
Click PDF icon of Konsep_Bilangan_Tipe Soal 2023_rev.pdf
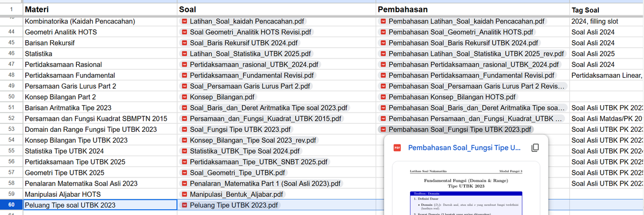point(184,140)
